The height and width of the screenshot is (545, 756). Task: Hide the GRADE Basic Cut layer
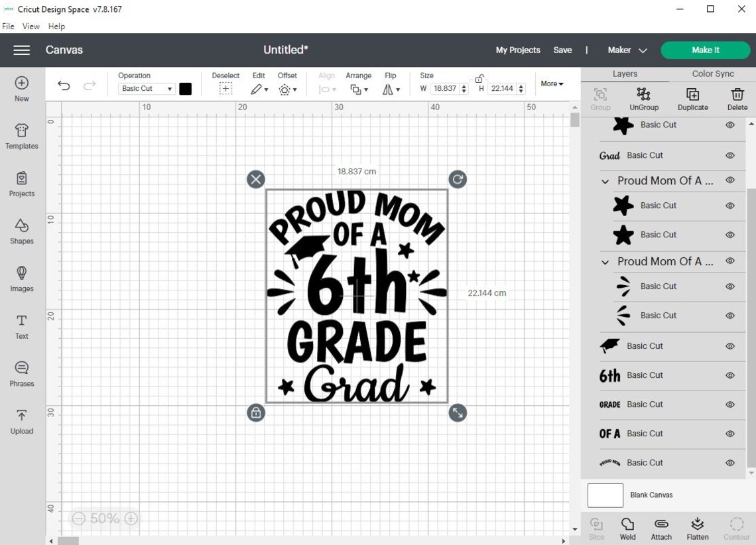[x=729, y=404]
